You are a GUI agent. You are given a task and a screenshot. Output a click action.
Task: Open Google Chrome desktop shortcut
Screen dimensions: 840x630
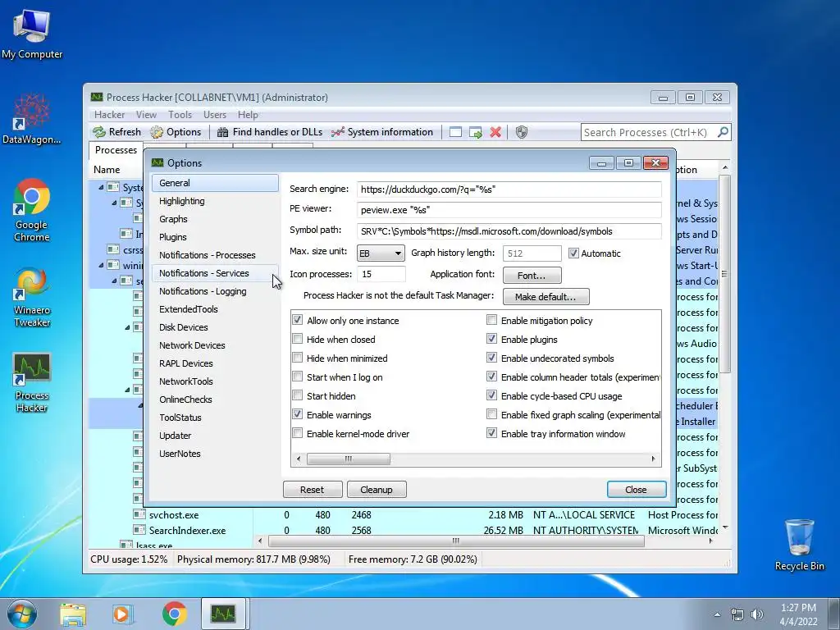click(x=32, y=210)
